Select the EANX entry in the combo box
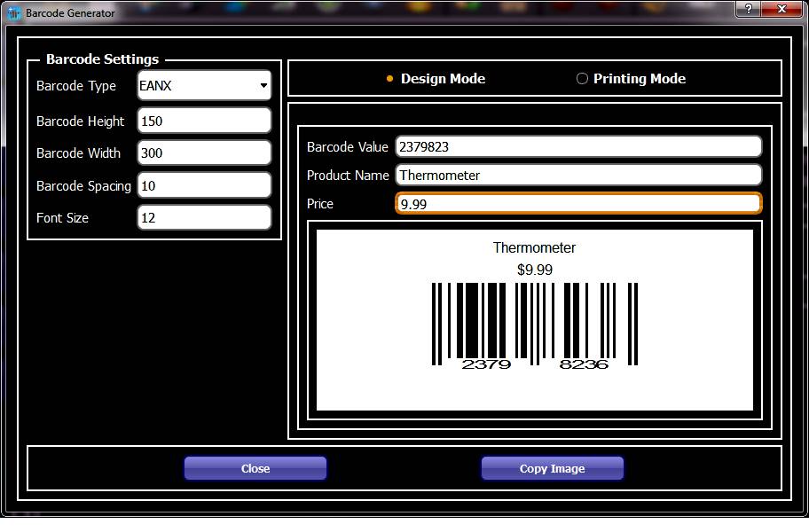Viewport: 809px width, 532px height. (x=177, y=85)
